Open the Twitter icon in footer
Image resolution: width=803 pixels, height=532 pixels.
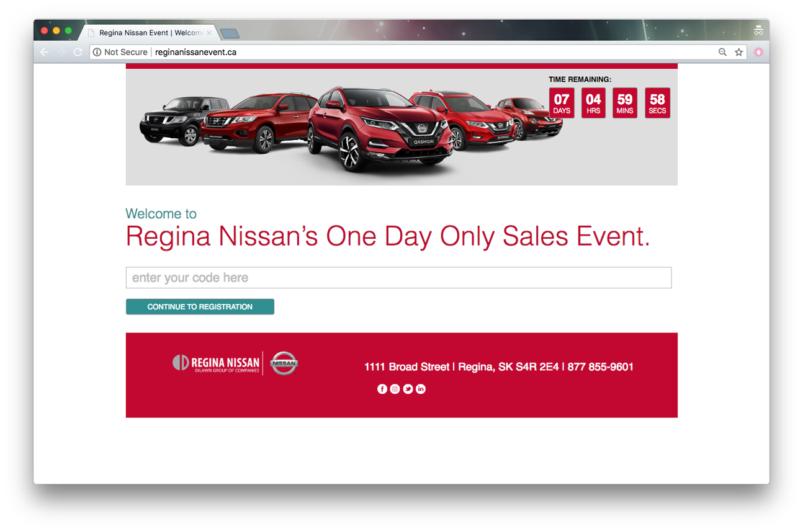408,389
